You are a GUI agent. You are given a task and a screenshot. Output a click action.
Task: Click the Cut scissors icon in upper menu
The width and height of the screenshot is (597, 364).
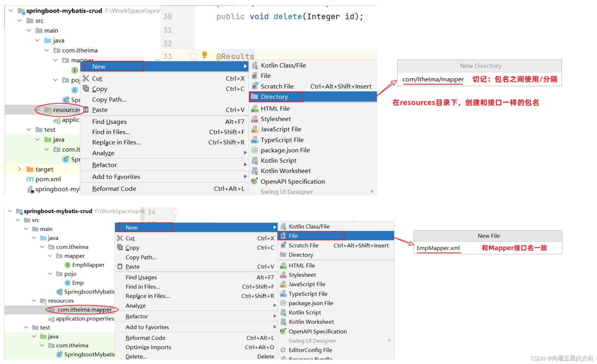click(86, 78)
